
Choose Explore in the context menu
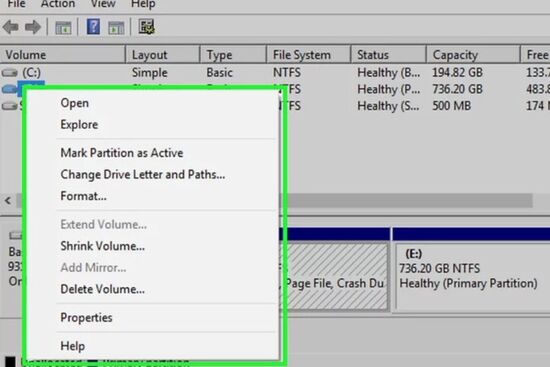pos(79,125)
